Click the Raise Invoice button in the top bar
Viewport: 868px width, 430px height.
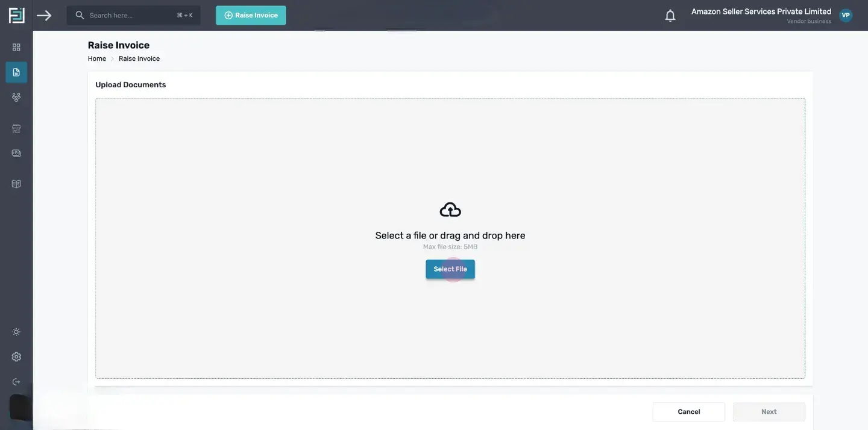(251, 15)
